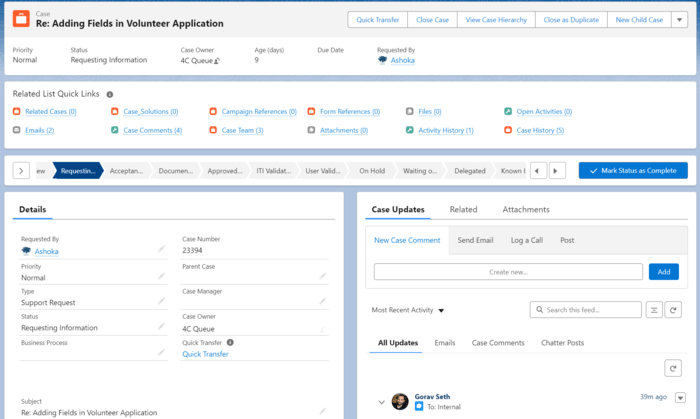Image resolution: width=700 pixels, height=419 pixels.
Task: Click the pencil edit icon for Priority field
Action: pyautogui.click(x=161, y=275)
